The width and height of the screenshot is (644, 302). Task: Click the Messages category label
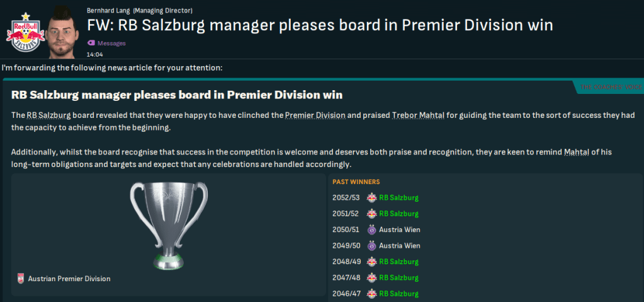(111, 43)
